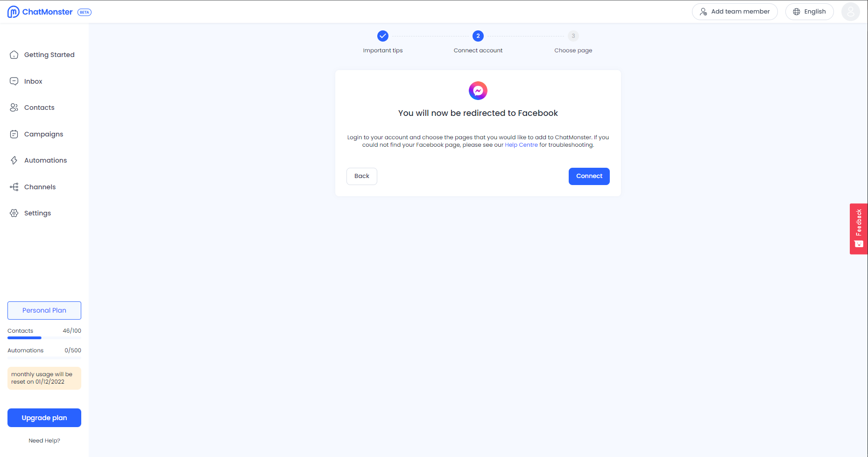Click the Inbox chat bubble icon

pos(14,81)
